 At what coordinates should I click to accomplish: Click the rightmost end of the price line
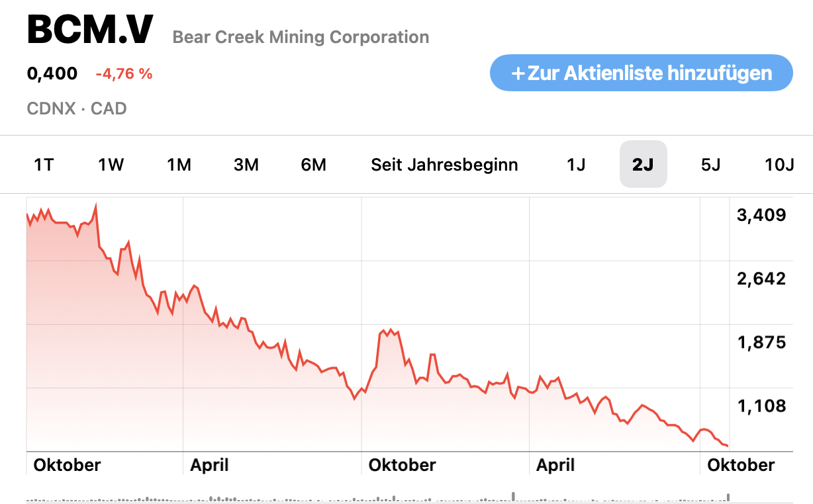(x=727, y=445)
